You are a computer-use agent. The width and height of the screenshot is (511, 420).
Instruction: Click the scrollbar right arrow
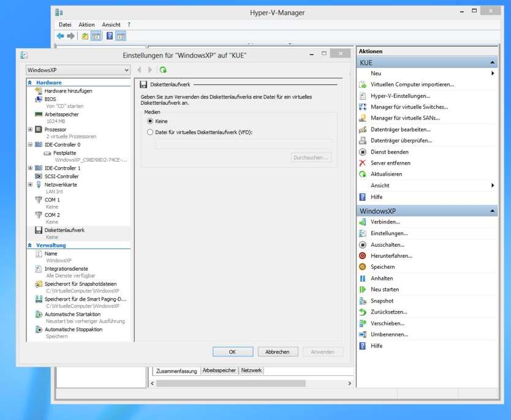[350, 383]
